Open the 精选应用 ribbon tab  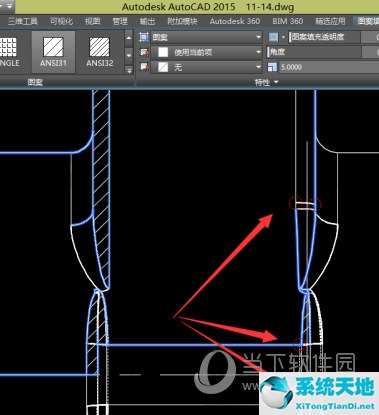click(x=330, y=21)
